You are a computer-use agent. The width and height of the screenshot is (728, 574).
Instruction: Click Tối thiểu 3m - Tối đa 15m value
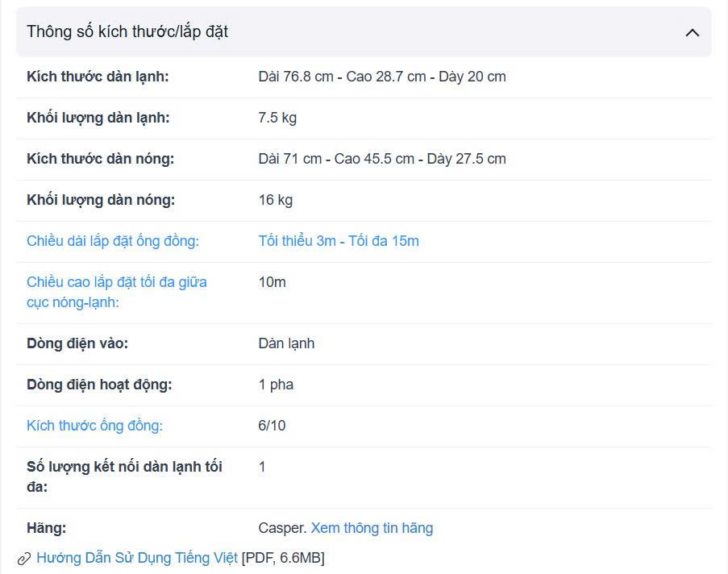[339, 241]
